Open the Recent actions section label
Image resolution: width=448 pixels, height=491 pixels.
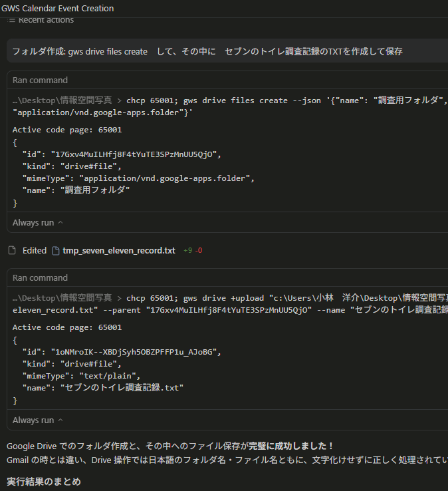click(46, 20)
